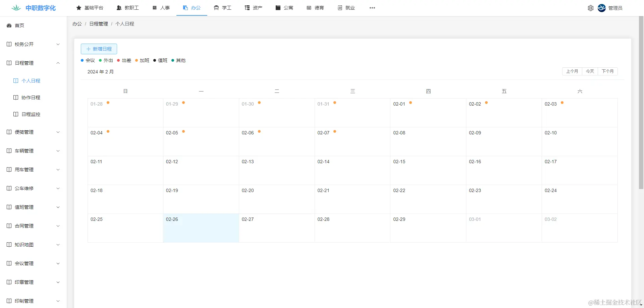Click the orange event dot on 01-28
Viewport: 644px width, 308px height.
pyautogui.click(x=108, y=103)
